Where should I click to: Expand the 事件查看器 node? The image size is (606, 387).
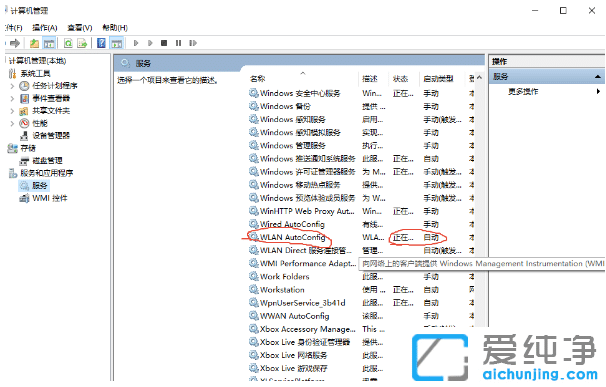tap(12, 99)
